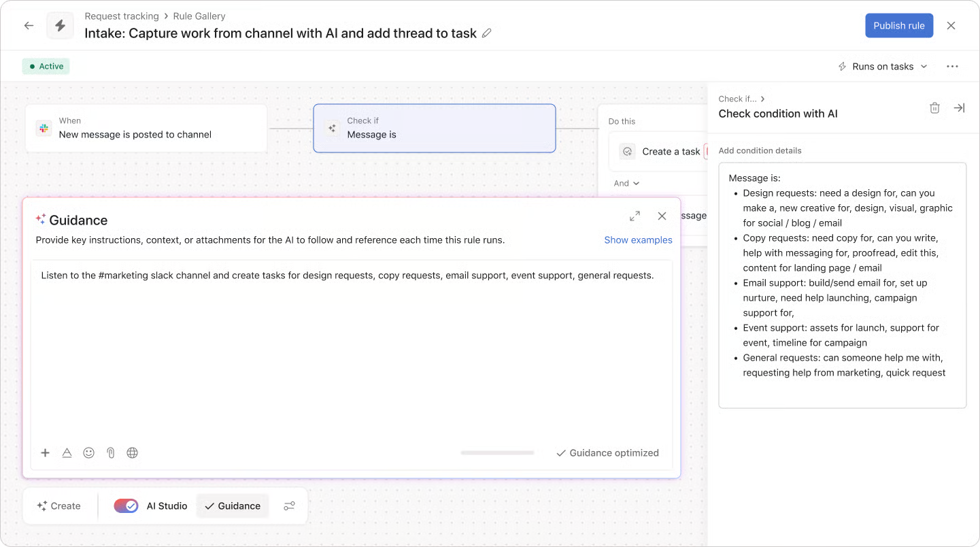
Task: Delete the Check condition with AI step
Action: [x=934, y=107]
